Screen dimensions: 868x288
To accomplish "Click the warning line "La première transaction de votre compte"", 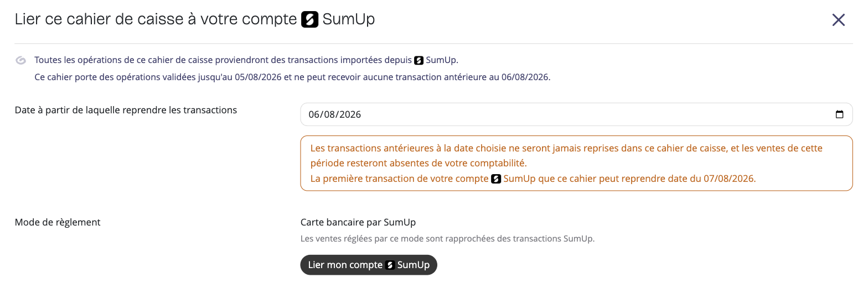I will (533, 179).
